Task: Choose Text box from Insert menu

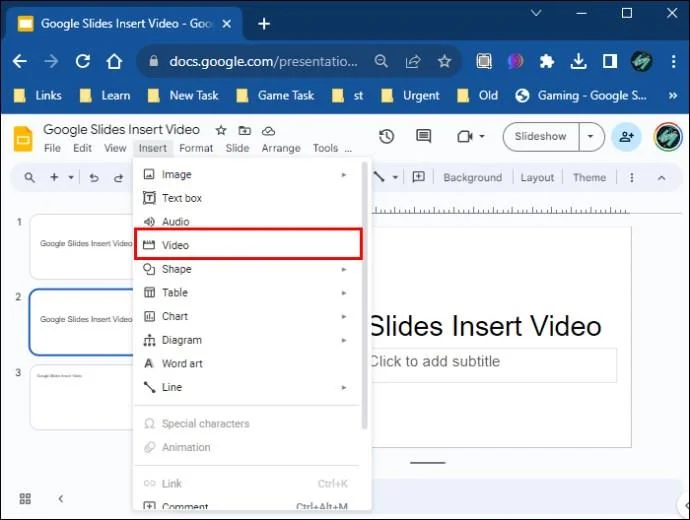Action: tap(248, 198)
